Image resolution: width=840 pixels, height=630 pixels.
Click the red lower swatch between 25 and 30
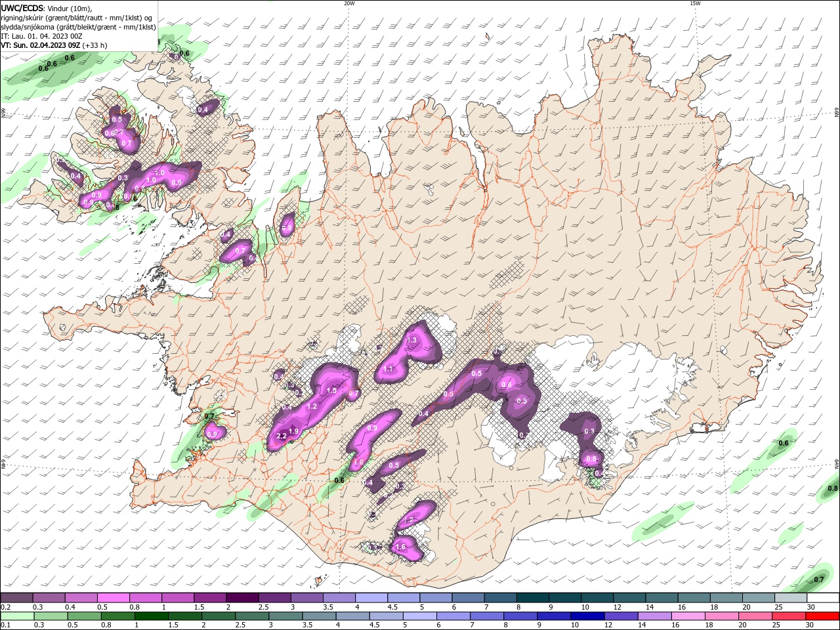point(787,616)
